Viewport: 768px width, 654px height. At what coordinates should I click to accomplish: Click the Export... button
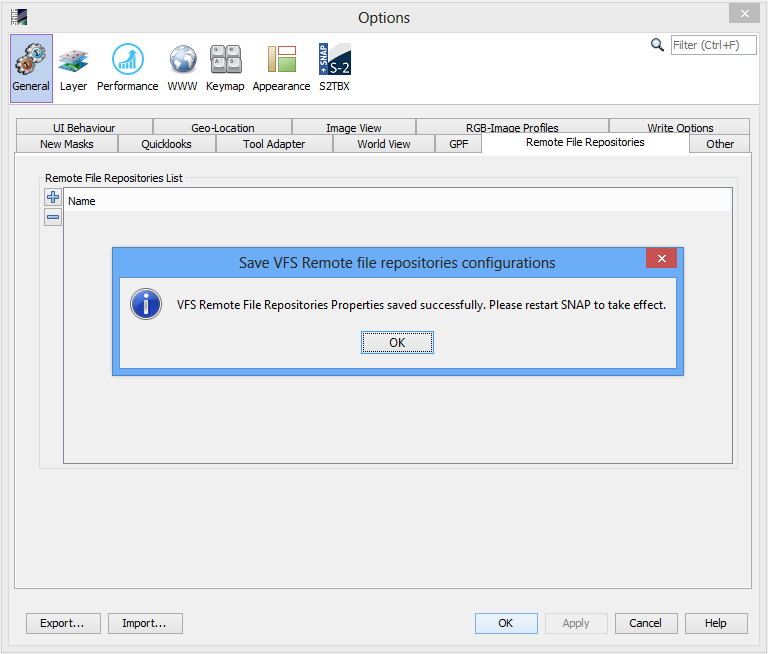[63, 623]
